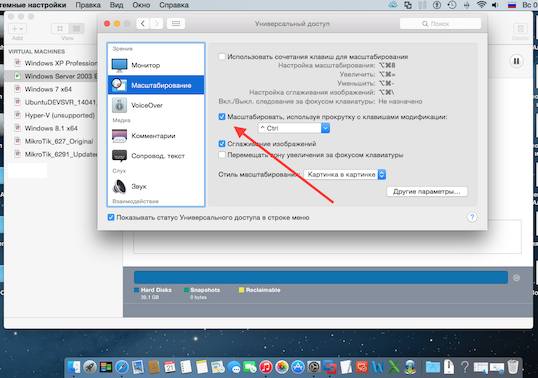The image size is (538, 378).
Task: Go back with the left chevron button
Action: tap(143, 24)
